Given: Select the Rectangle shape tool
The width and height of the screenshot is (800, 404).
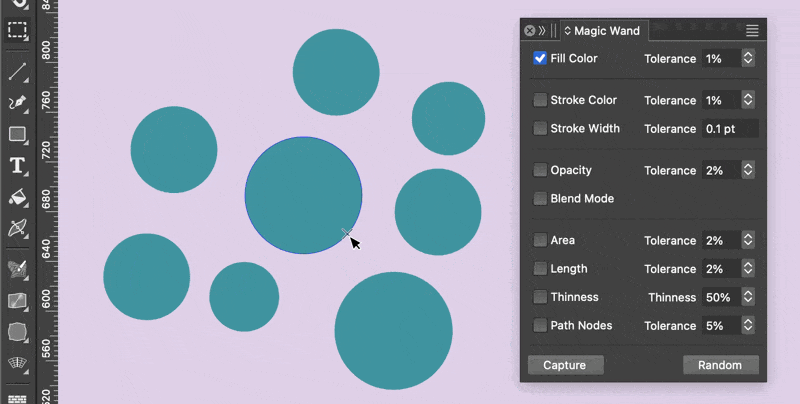Looking at the screenshot, I should (x=17, y=134).
